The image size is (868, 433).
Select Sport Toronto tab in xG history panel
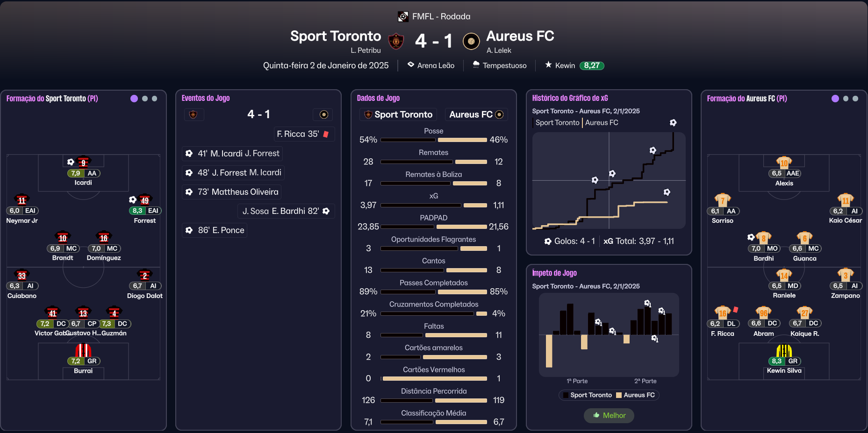click(557, 123)
